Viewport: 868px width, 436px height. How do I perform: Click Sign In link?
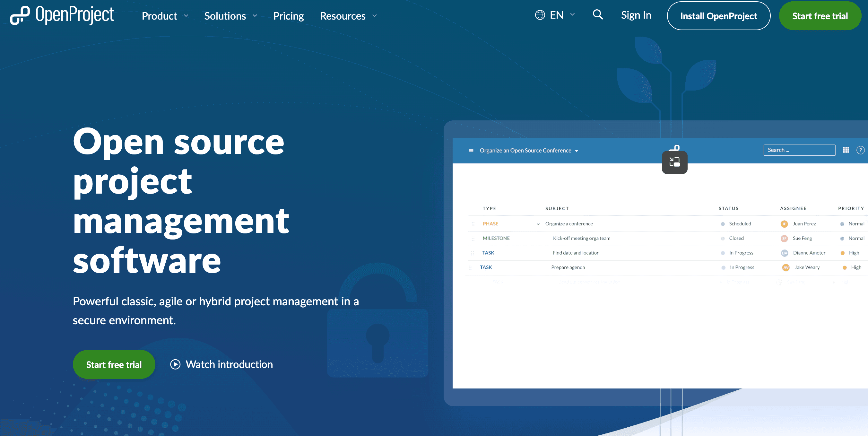636,15
